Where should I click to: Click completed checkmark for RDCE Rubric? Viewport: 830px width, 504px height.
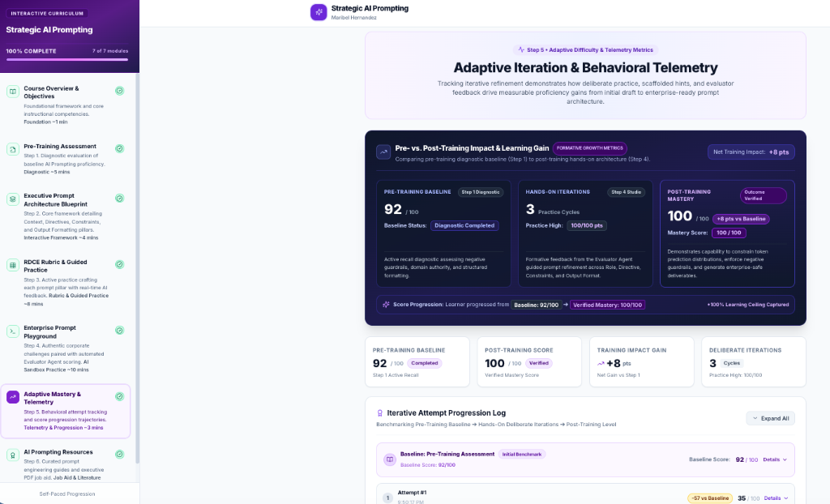click(120, 264)
